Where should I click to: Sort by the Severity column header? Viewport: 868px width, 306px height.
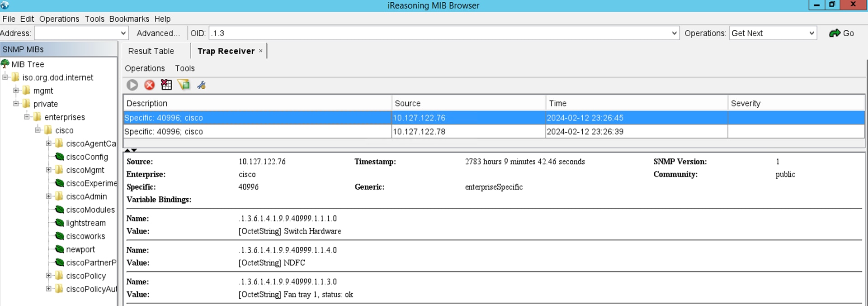click(x=796, y=103)
